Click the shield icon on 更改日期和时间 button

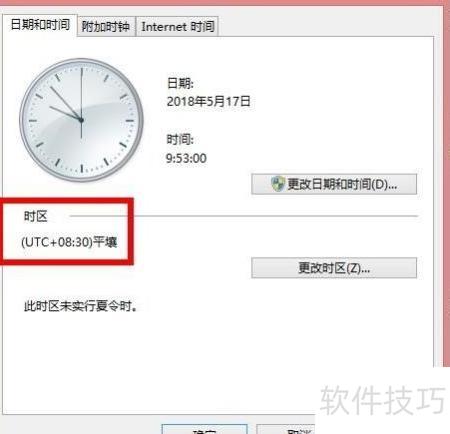point(278,184)
